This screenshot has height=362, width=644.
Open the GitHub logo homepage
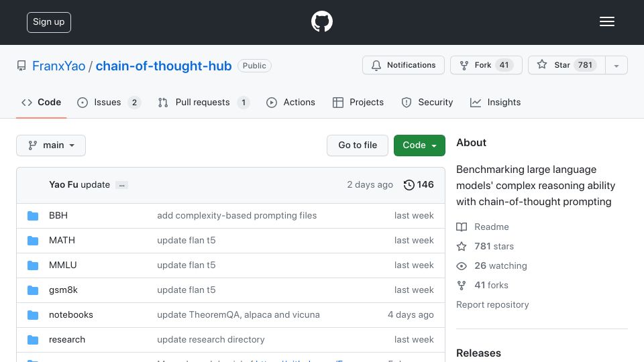(321, 21)
